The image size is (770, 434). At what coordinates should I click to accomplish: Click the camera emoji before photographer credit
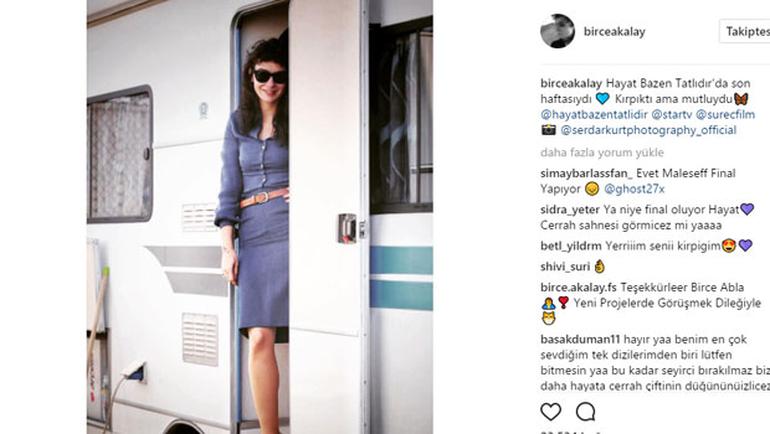pyautogui.click(x=548, y=130)
